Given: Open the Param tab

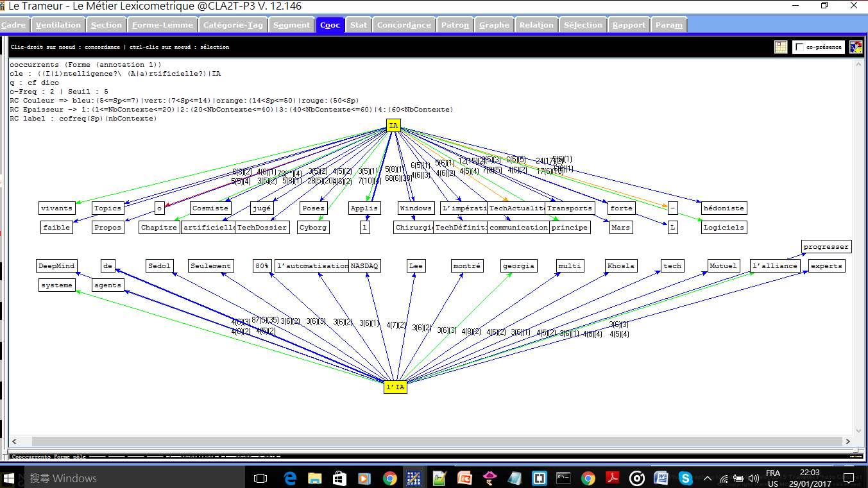Looking at the screenshot, I should 669,25.
